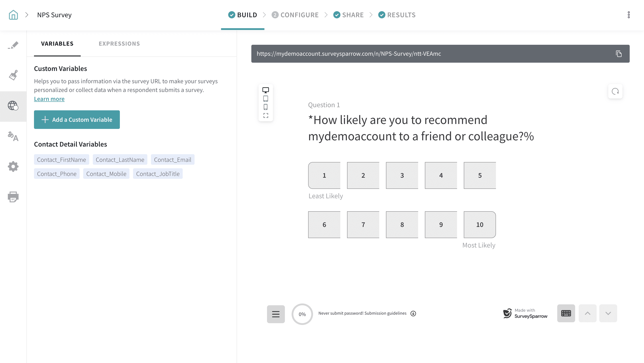Open the survey design paint roller icon
The height and width of the screenshot is (363, 644).
[x=13, y=75]
